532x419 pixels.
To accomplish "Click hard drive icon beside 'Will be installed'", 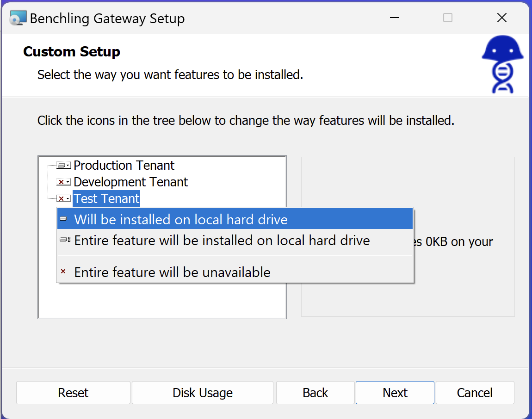I will [64, 219].
